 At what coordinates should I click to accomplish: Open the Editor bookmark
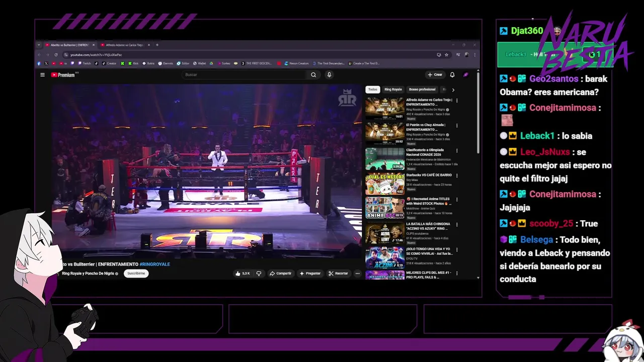[x=183, y=63]
